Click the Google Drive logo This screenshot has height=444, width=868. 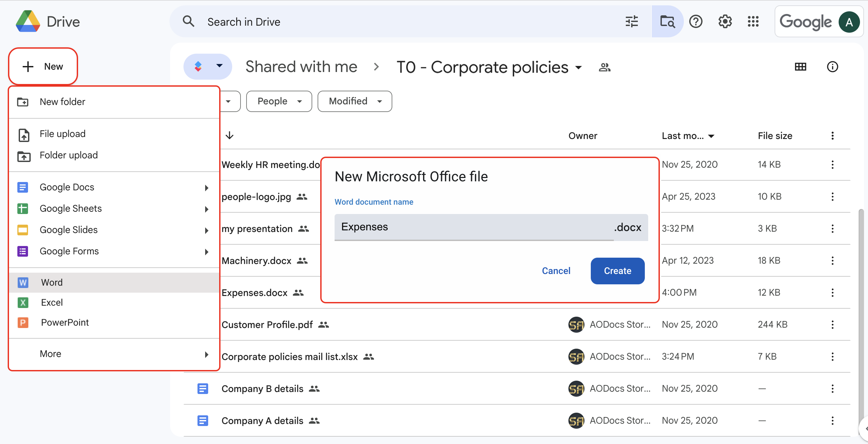28,22
